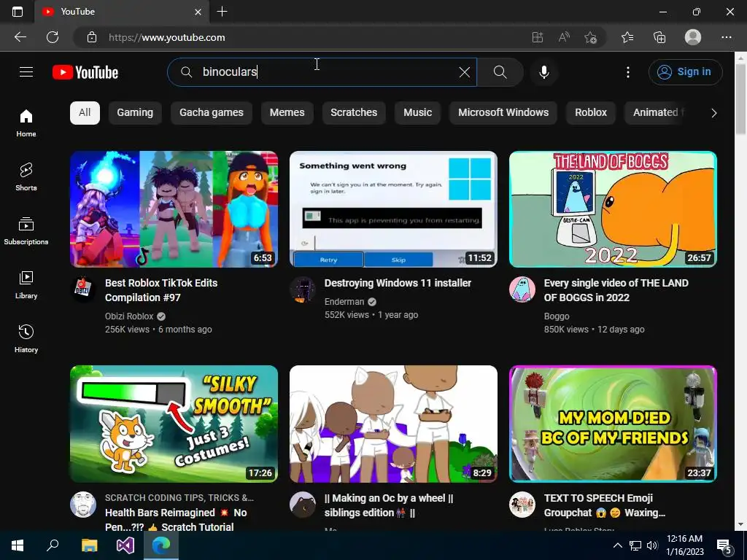747x560 pixels.
Task: Open Edge profile avatar
Action: (693, 37)
